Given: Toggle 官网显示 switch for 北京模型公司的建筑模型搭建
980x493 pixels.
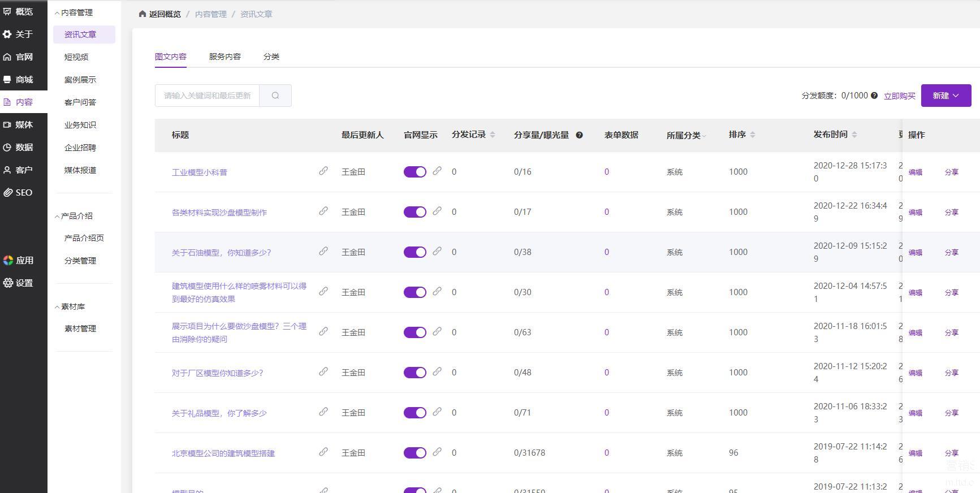Looking at the screenshot, I should pos(415,453).
